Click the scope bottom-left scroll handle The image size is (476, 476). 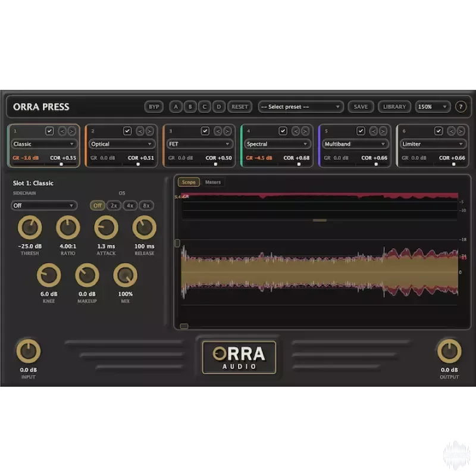(184, 326)
